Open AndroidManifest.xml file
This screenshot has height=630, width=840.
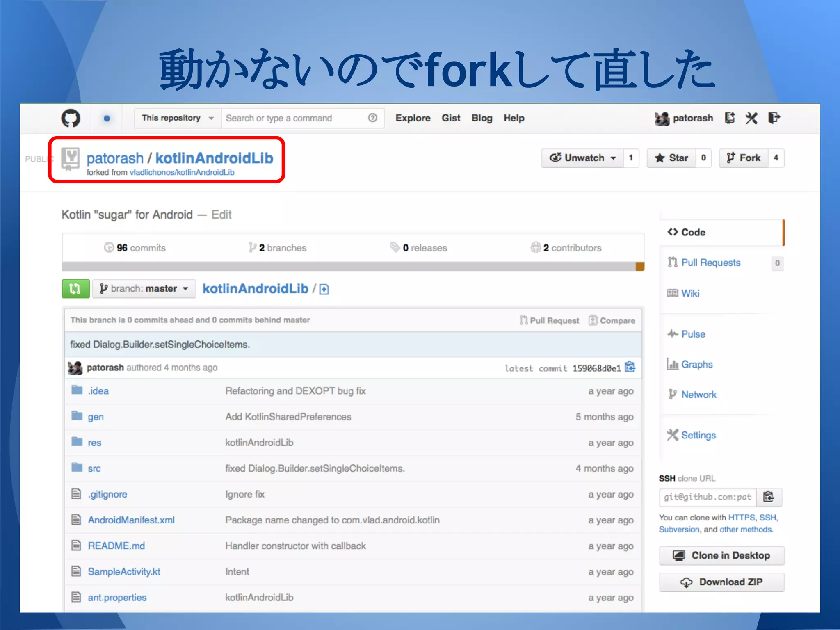[131, 520]
